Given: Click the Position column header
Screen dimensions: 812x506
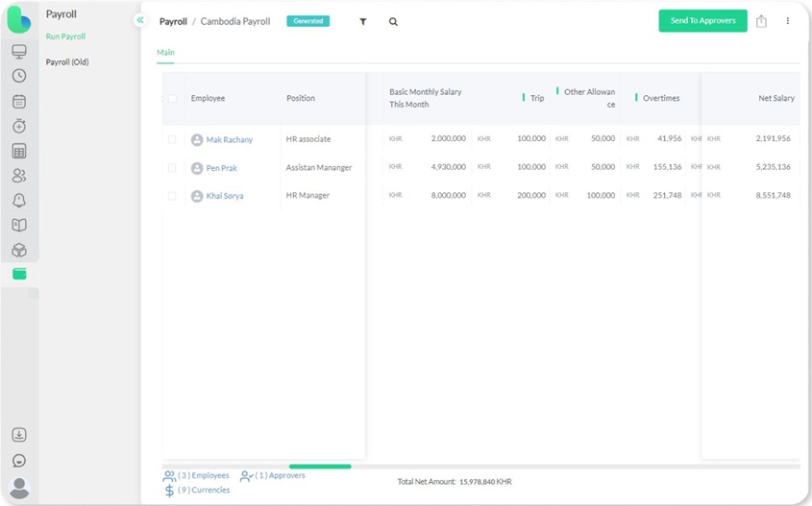Looking at the screenshot, I should pos(301,98).
